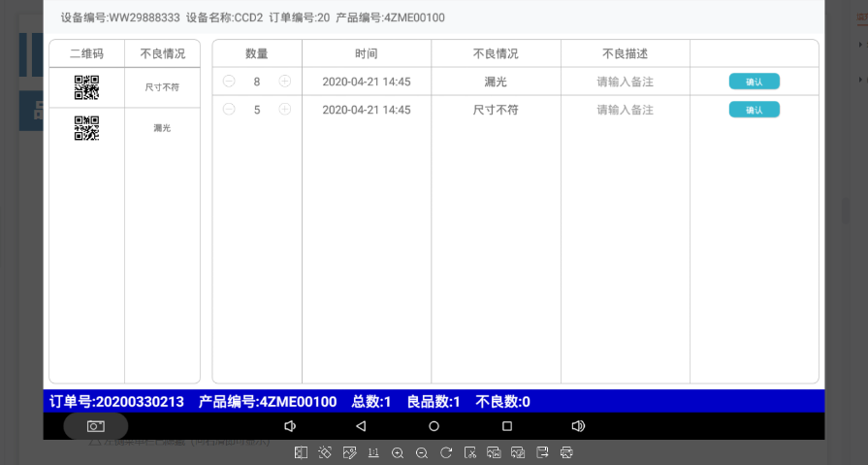Open recent apps with the square button
Viewport: 868px width, 465px height.
pos(506,426)
